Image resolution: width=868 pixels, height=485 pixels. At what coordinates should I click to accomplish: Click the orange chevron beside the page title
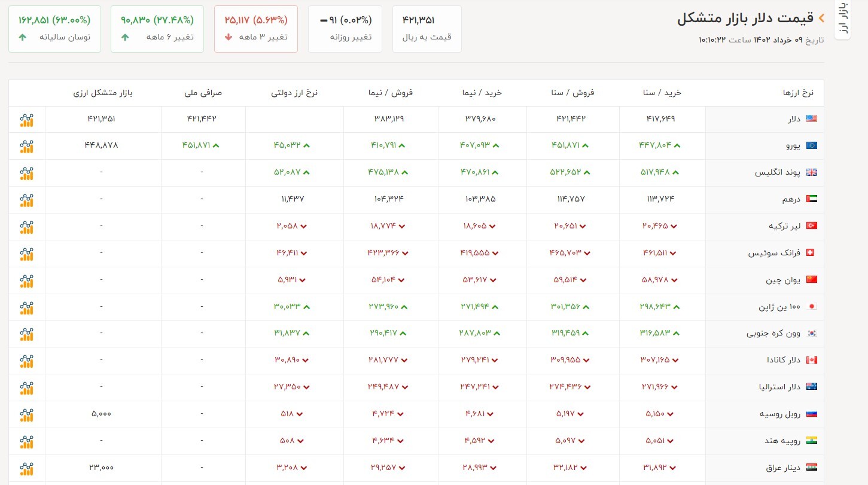click(x=821, y=19)
